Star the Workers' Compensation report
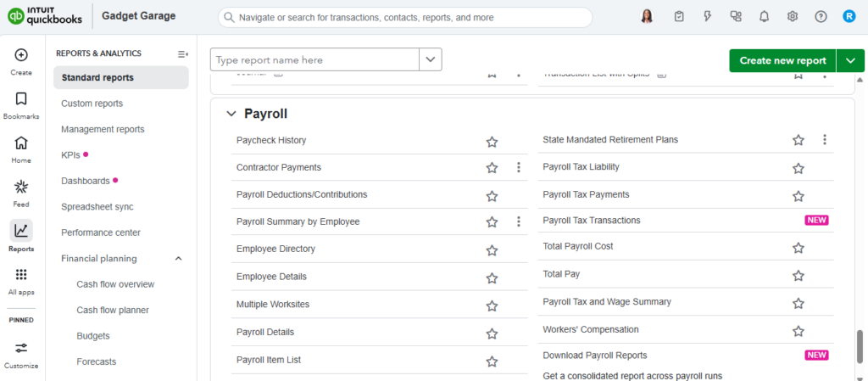 [x=798, y=331]
